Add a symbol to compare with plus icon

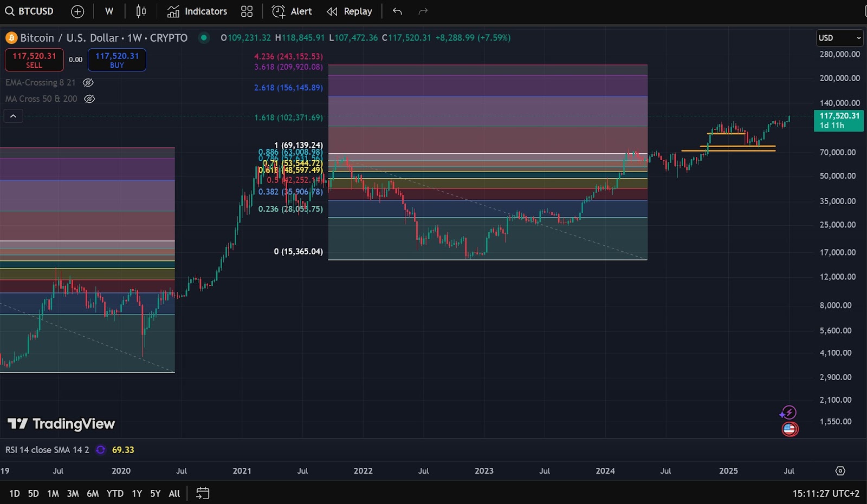77,11
